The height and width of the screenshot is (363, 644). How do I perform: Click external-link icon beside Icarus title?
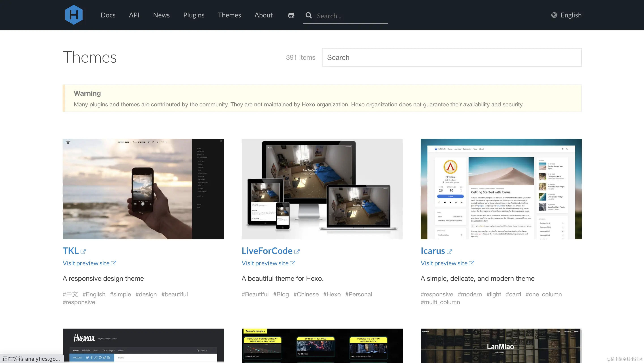pos(450,251)
